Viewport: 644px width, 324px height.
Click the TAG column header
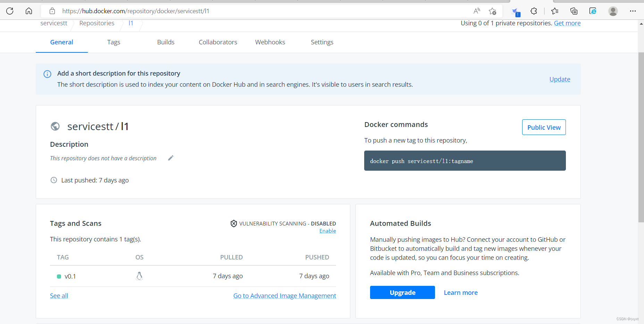[63, 257]
